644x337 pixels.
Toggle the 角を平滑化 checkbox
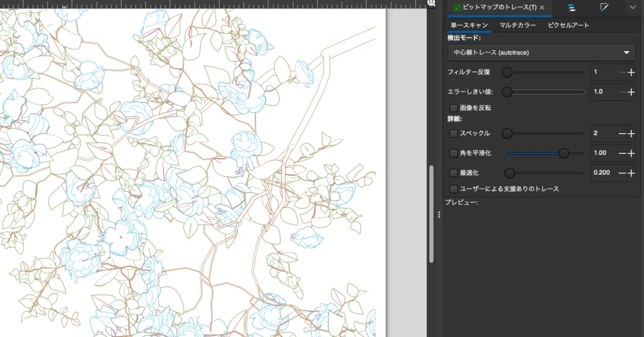(x=454, y=153)
